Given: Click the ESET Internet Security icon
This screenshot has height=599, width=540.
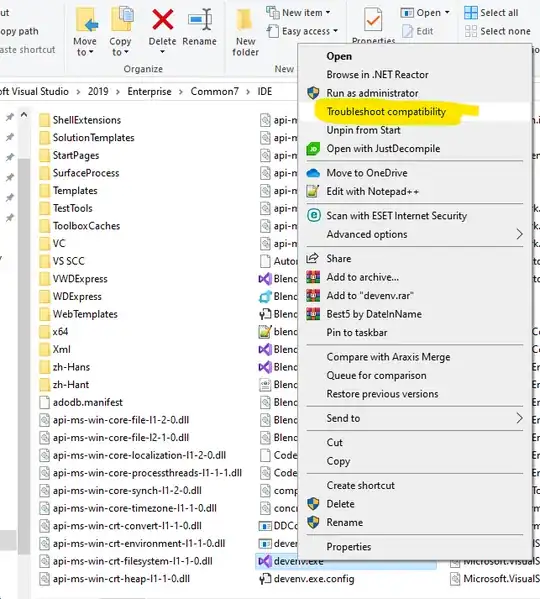Looking at the screenshot, I should pyautogui.click(x=314, y=215).
